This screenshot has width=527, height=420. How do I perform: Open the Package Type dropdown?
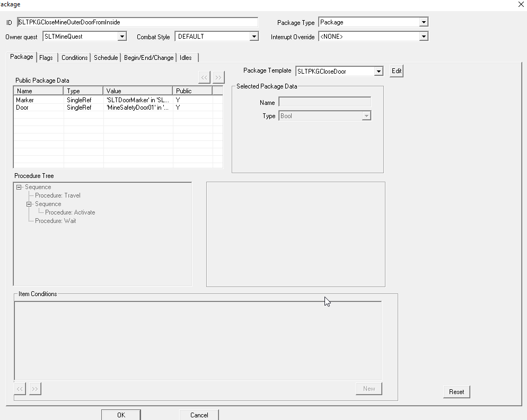424,22
